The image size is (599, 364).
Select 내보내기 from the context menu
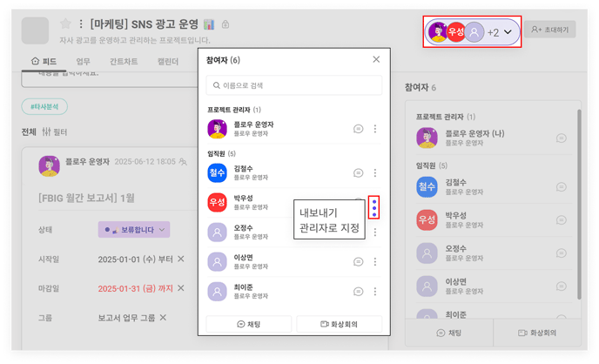pos(318,212)
